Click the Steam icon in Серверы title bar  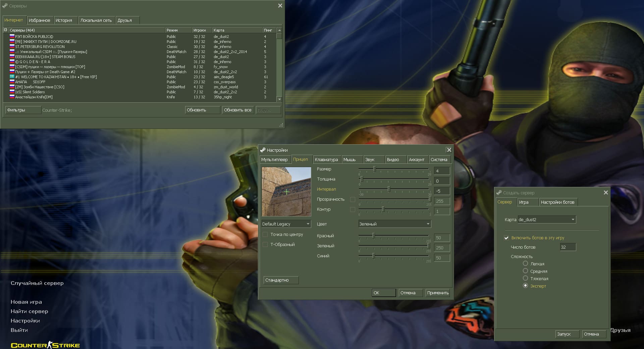point(5,6)
